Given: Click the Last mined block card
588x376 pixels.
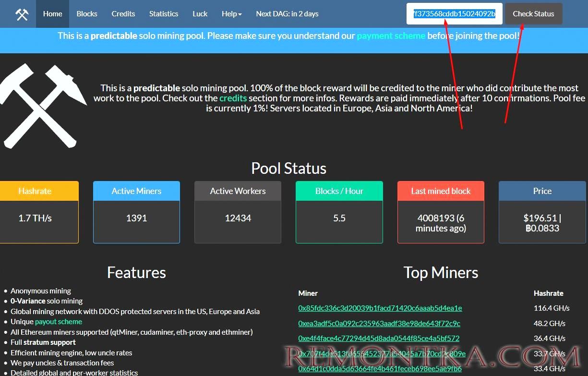Looking at the screenshot, I should [441, 212].
